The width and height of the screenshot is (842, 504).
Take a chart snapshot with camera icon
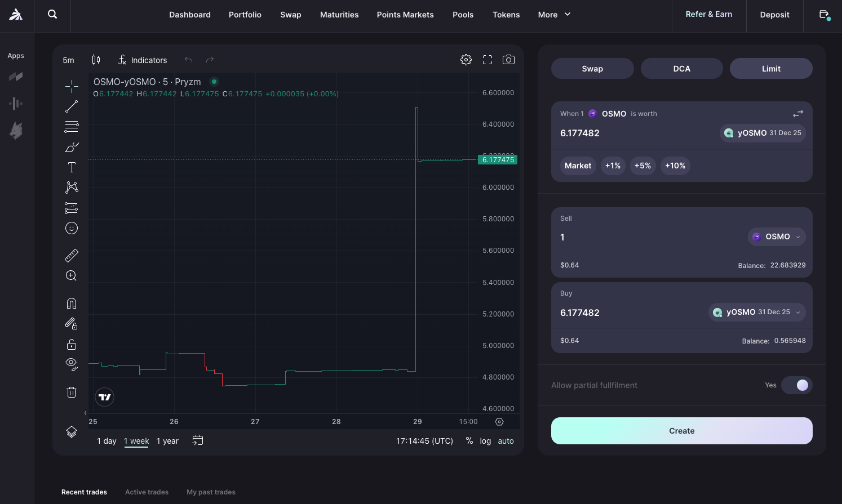(508, 60)
